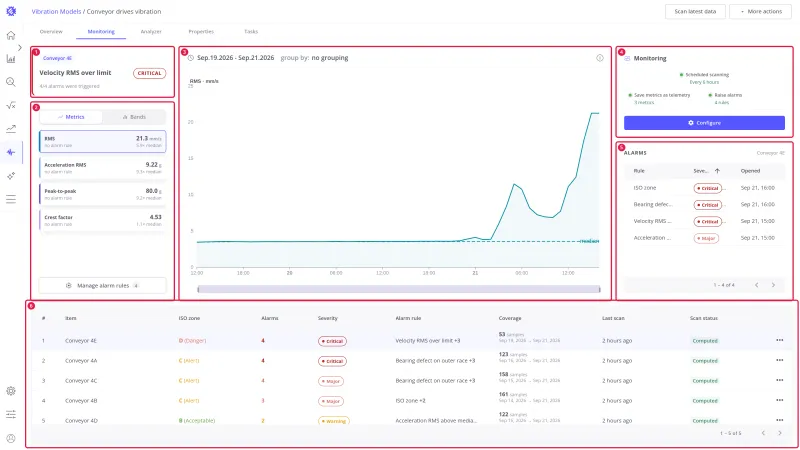The height and width of the screenshot is (450, 800).
Task: Open the trend line sidebar icon
Action: pyautogui.click(x=11, y=129)
